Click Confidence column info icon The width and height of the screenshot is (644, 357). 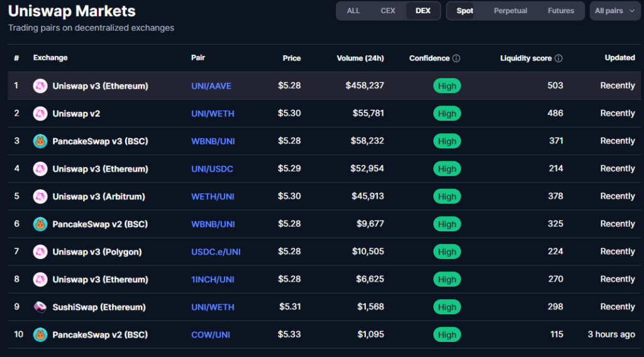[x=457, y=58]
